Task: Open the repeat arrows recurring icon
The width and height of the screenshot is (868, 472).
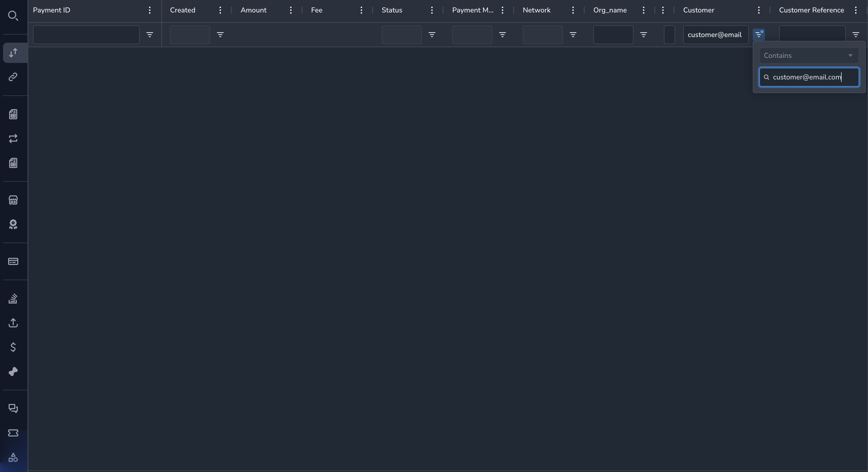Action: point(13,139)
